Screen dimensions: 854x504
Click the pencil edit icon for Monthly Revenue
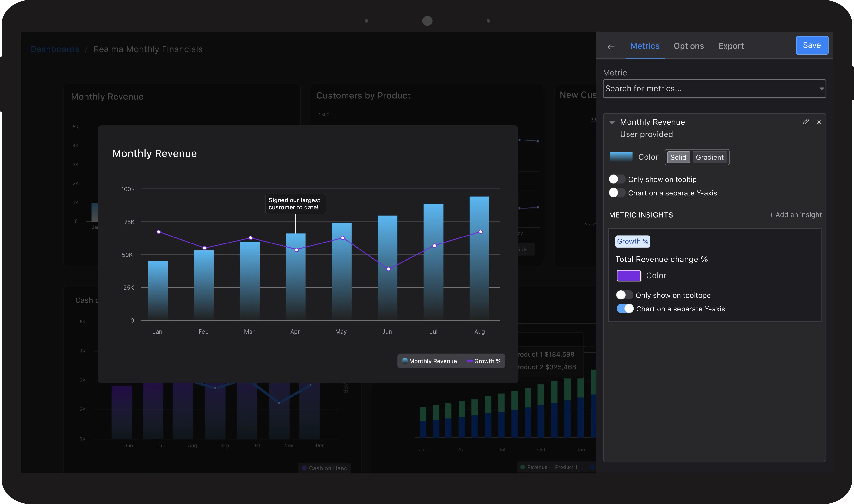coord(806,122)
